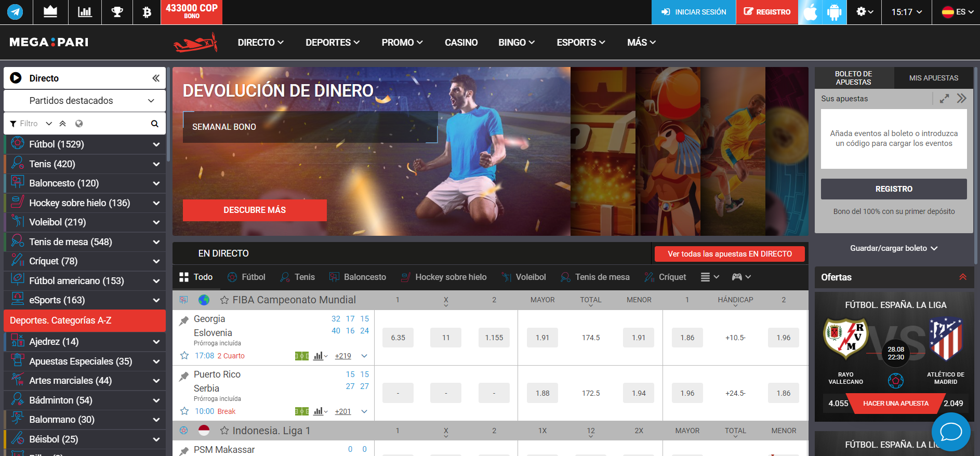Favorite Indonesia. Liga 1 star
The height and width of the screenshot is (456, 980).
click(224, 431)
